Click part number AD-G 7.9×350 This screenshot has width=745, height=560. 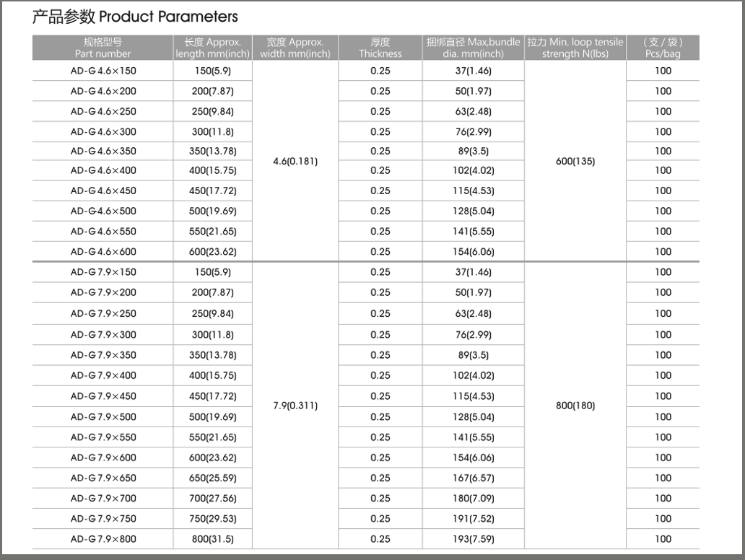click(x=103, y=355)
